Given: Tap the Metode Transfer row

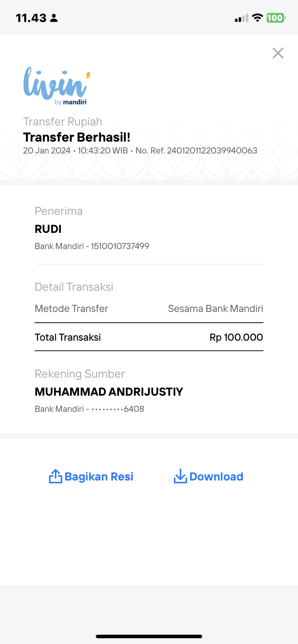Looking at the screenshot, I should 149,309.
